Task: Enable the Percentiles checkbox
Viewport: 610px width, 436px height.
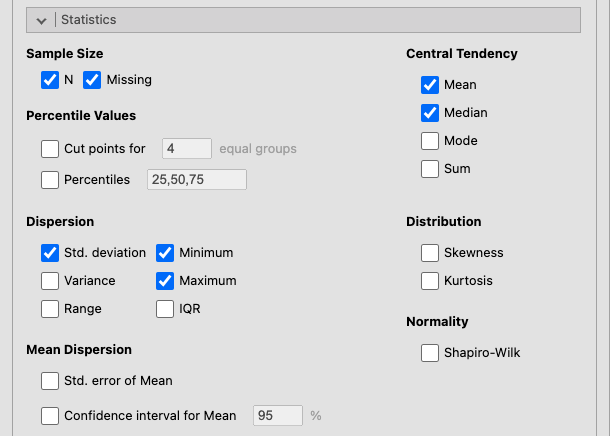Action: point(50,180)
